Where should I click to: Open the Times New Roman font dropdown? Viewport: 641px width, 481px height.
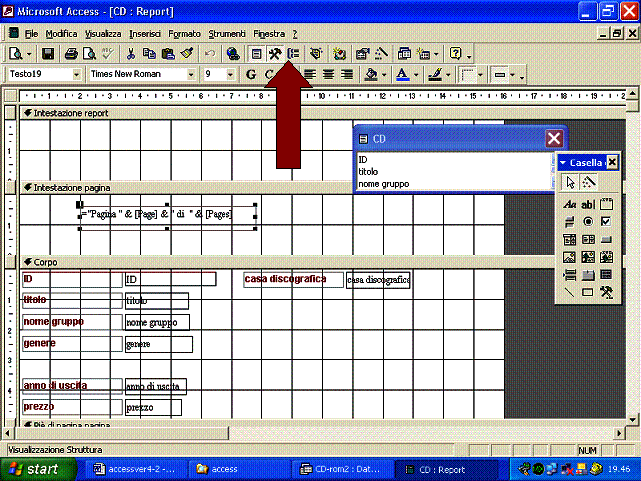(x=191, y=74)
